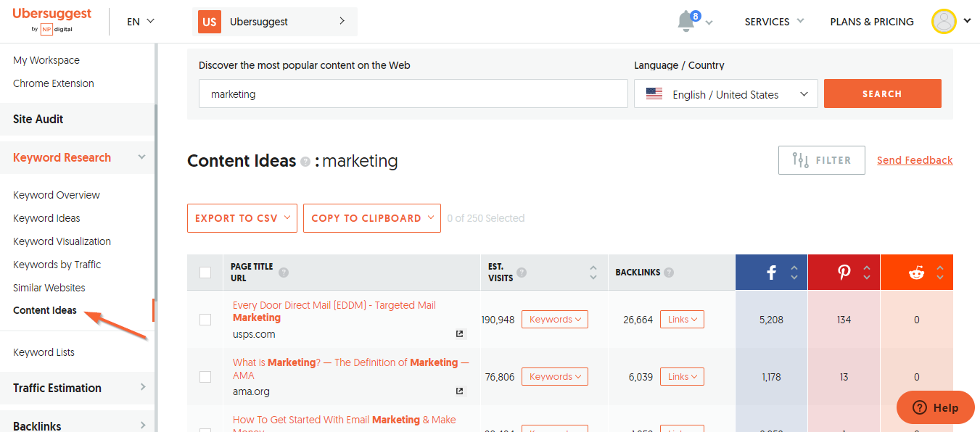Click the 26,664 backlinks value
Viewport: 980px width, 432px height.
click(x=638, y=320)
